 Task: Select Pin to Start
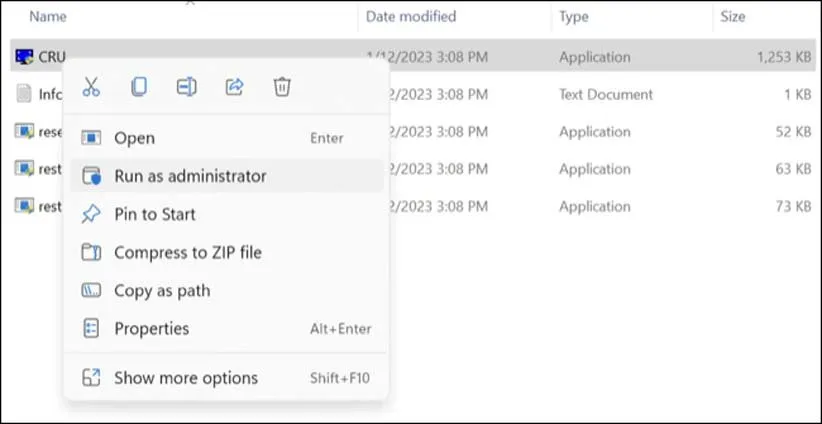pyautogui.click(x=155, y=214)
